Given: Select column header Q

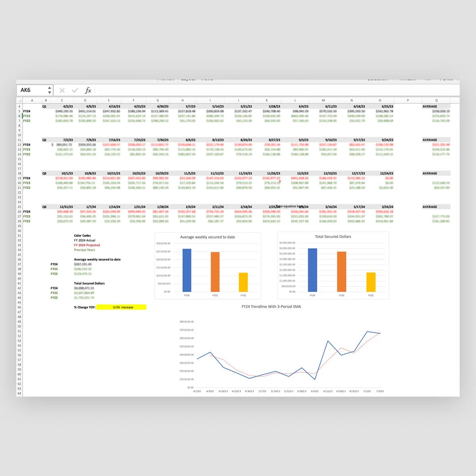Looking at the screenshot, I should [x=436, y=100].
